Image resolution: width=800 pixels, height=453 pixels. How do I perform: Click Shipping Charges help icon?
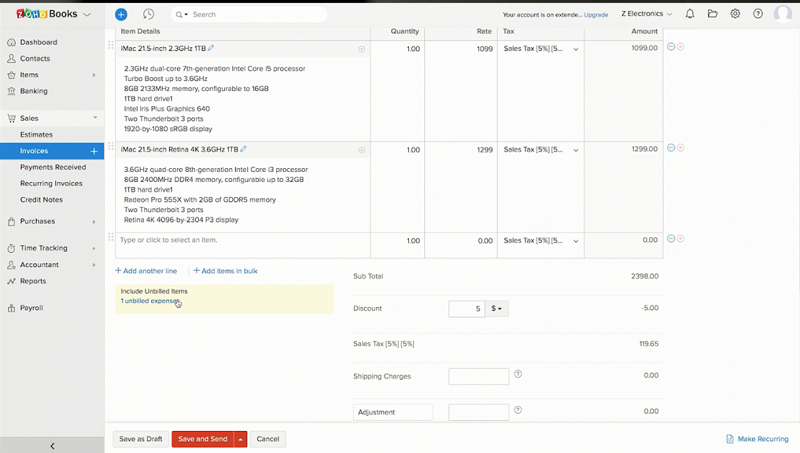[518, 374]
